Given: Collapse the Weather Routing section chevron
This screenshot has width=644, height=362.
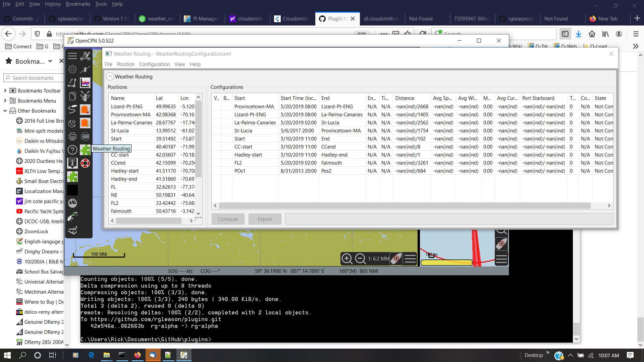Looking at the screenshot, I should [x=110, y=76].
